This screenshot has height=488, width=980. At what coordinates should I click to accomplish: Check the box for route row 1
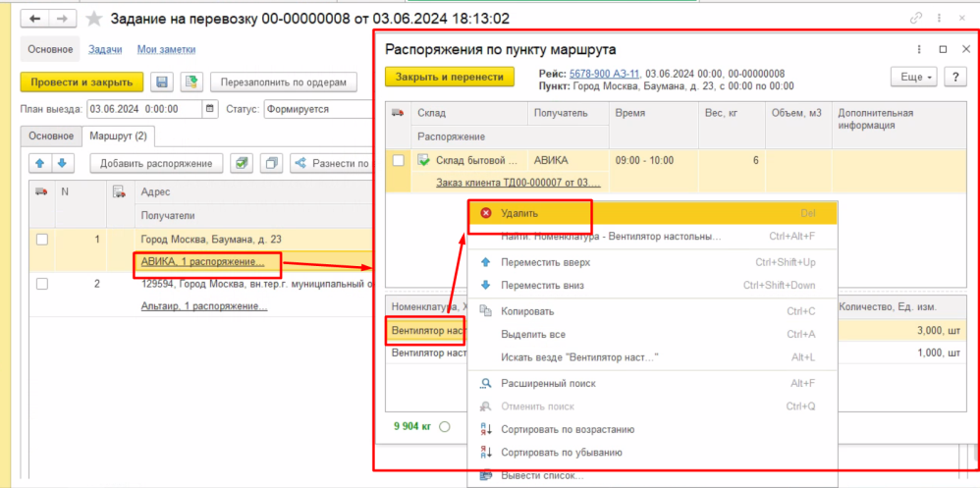(41, 239)
